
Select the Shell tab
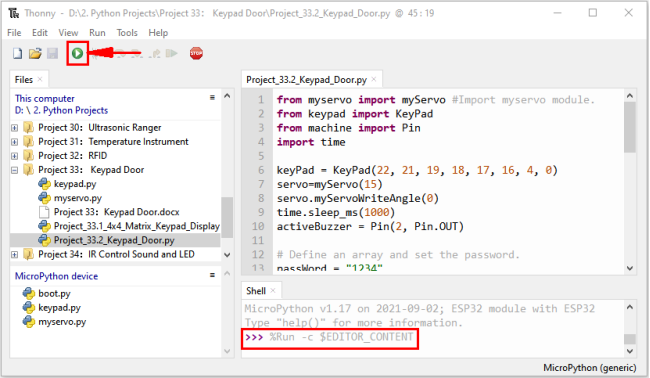tap(256, 291)
